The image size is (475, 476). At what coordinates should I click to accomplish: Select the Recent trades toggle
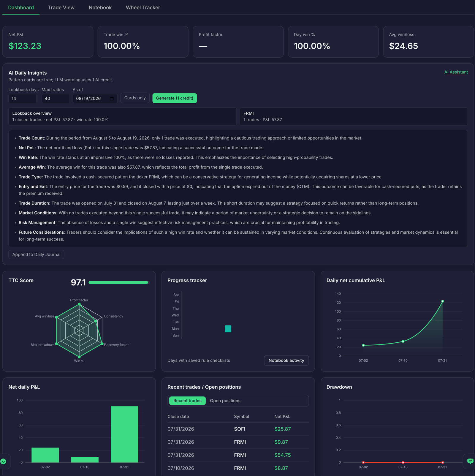tap(187, 401)
